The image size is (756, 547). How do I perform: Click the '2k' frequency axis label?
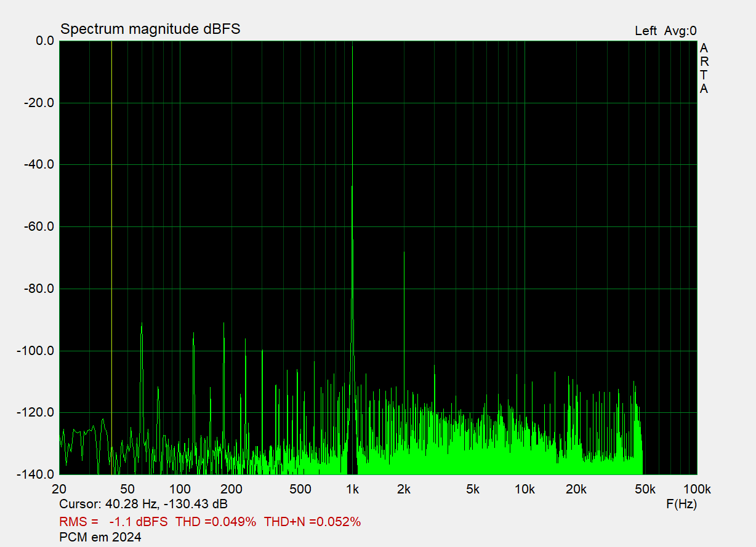[x=404, y=490]
